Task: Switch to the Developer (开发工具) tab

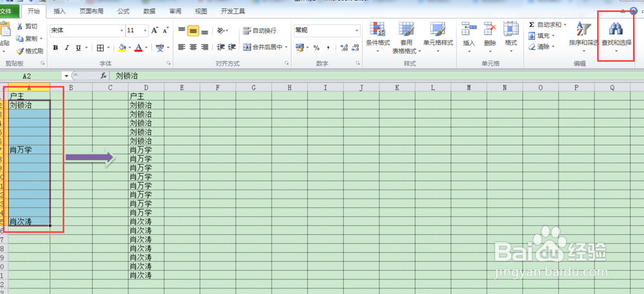Action: tap(233, 12)
